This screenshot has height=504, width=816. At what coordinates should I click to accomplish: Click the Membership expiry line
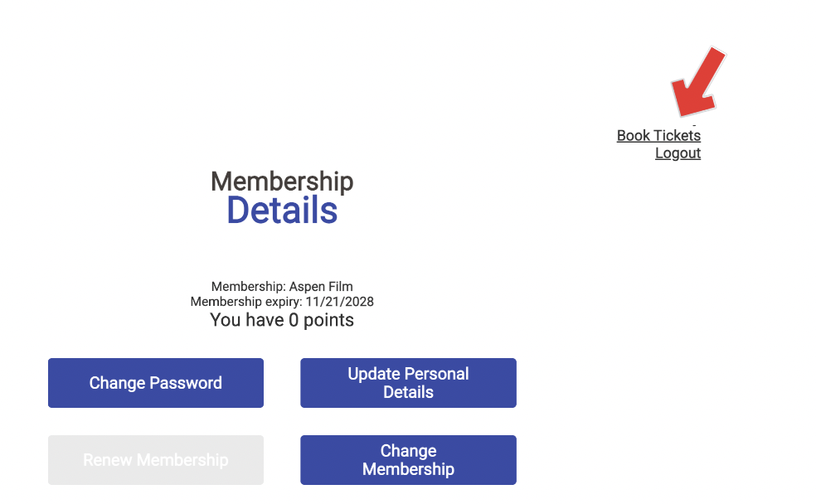point(282,302)
